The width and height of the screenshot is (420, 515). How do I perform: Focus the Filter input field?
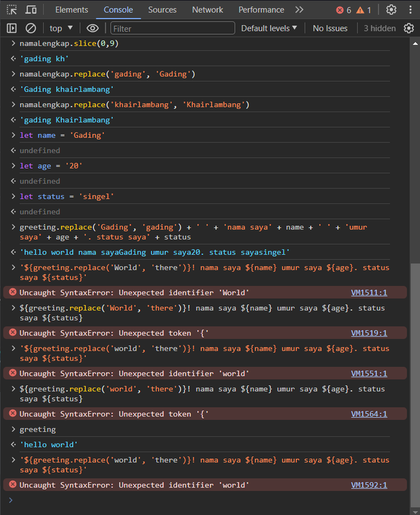pyautogui.click(x=173, y=28)
